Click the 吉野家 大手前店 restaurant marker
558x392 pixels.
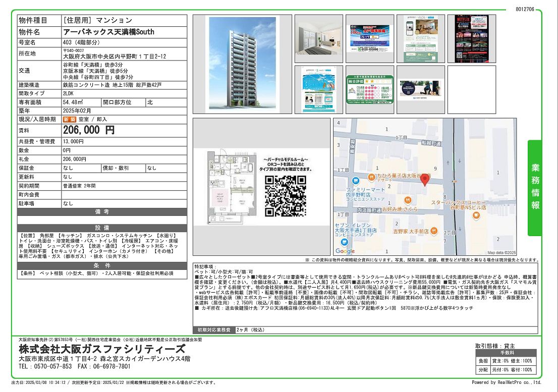(433, 231)
